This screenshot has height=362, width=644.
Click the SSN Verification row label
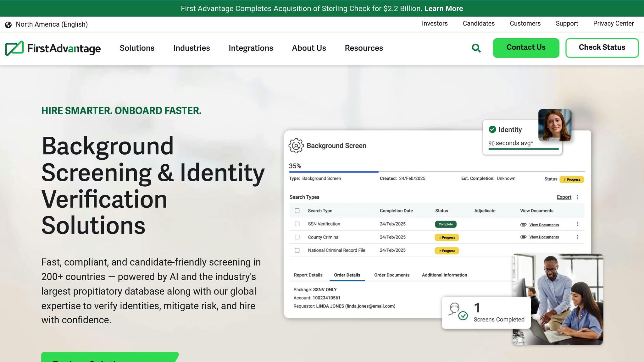point(324,224)
